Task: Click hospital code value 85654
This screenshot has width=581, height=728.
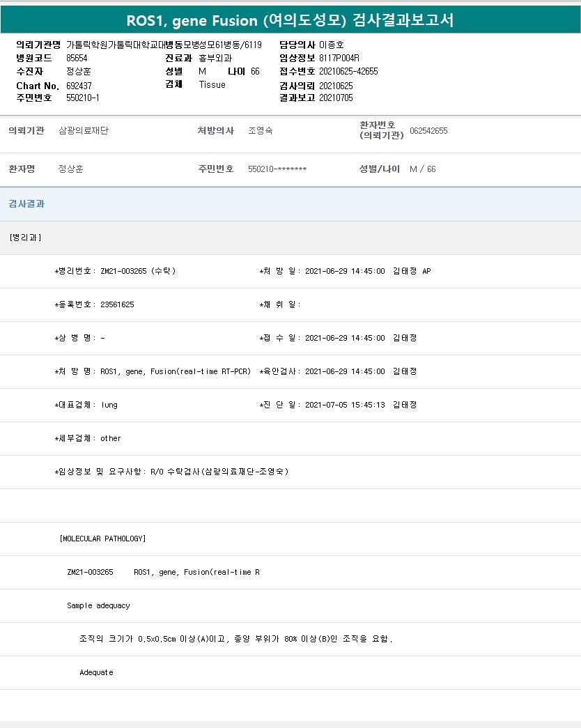Action: (x=77, y=58)
